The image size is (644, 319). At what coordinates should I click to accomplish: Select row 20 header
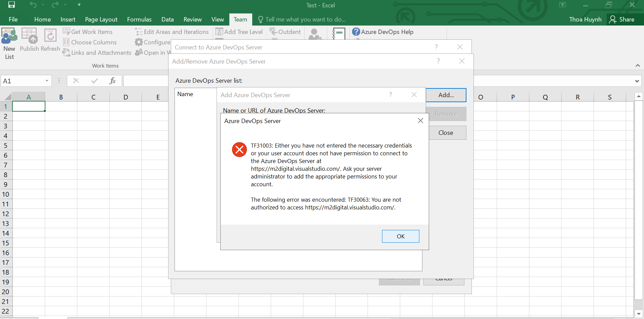click(x=6, y=291)
